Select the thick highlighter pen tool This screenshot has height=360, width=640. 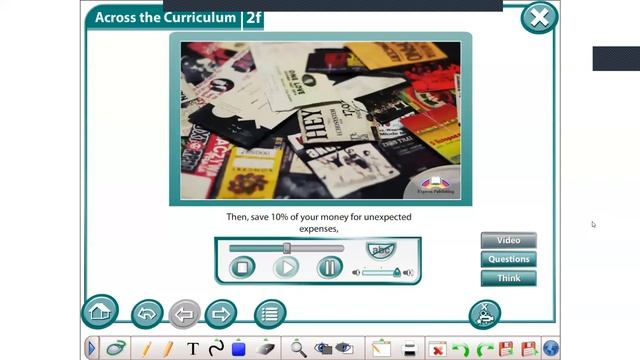[x=167, y=349]
